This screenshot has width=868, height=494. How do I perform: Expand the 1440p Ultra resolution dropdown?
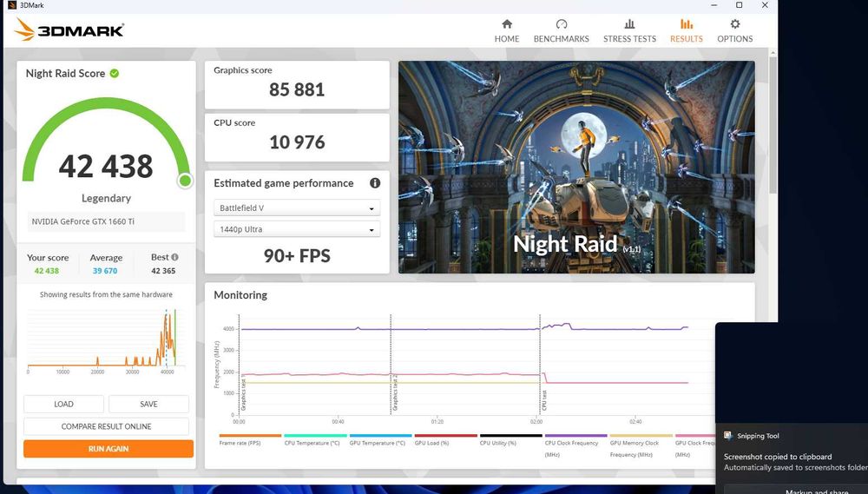297,229
